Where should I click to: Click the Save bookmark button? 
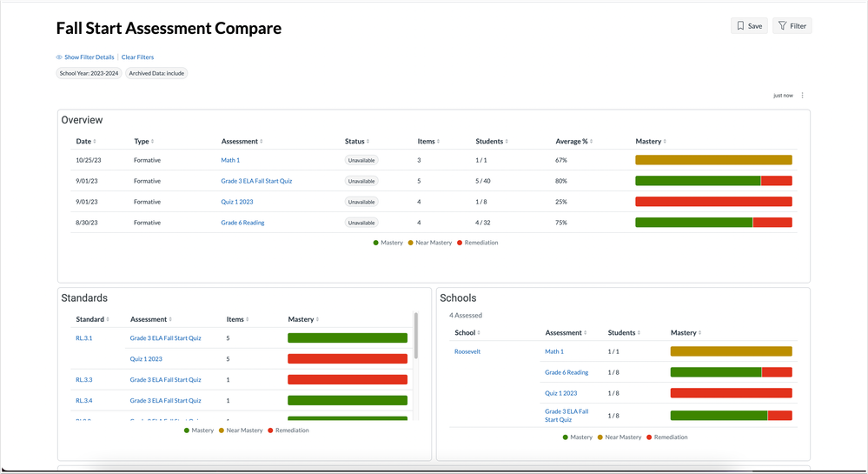[x=749, y=26]
